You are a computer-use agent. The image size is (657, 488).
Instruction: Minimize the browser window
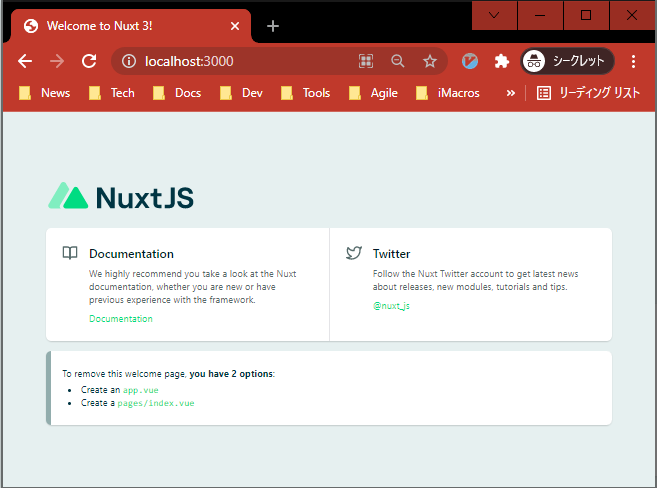[x=540, y=15]
